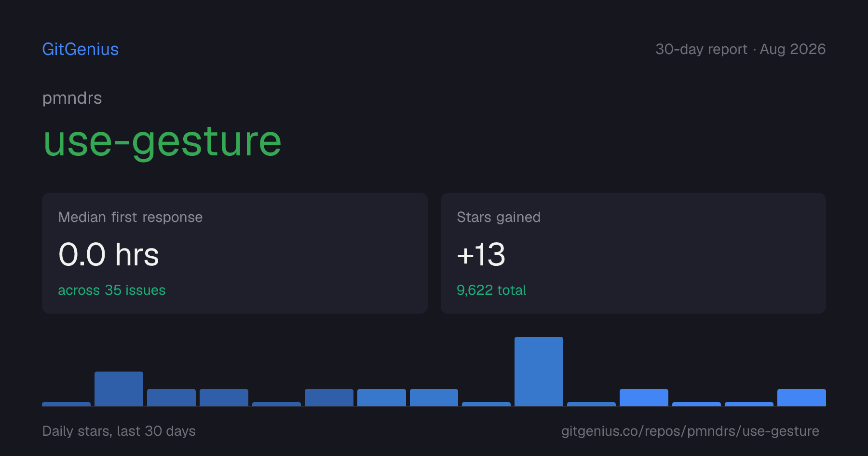Select the last bright blue bar in chart
This screenshot has height=456, width=868.
point(801,398)
